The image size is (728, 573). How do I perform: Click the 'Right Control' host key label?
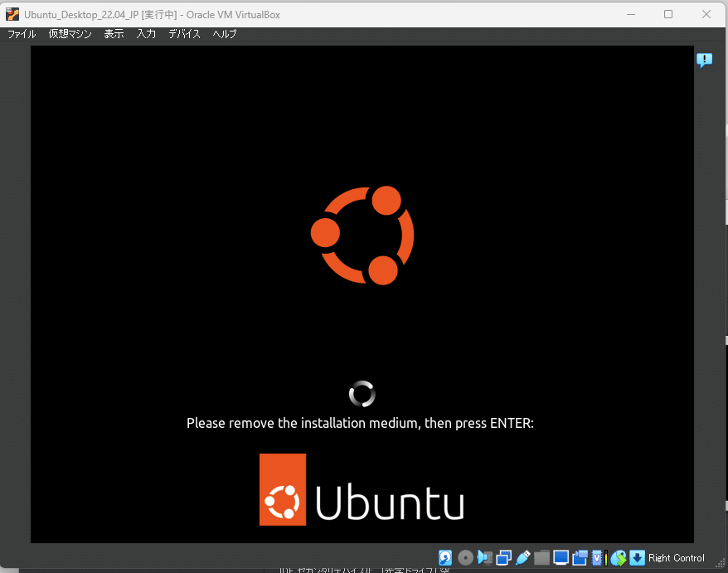click(676, 557)
